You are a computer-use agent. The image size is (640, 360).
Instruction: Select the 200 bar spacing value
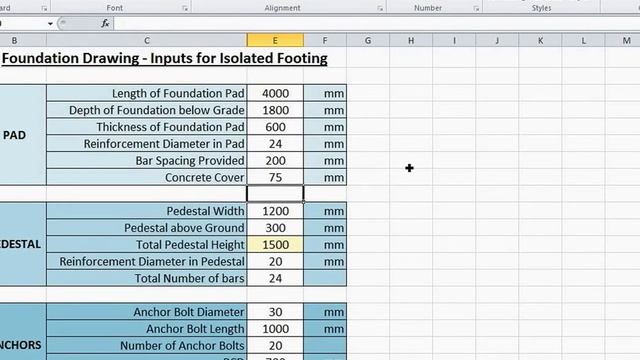pyautogui.click(x=275, y=160)
